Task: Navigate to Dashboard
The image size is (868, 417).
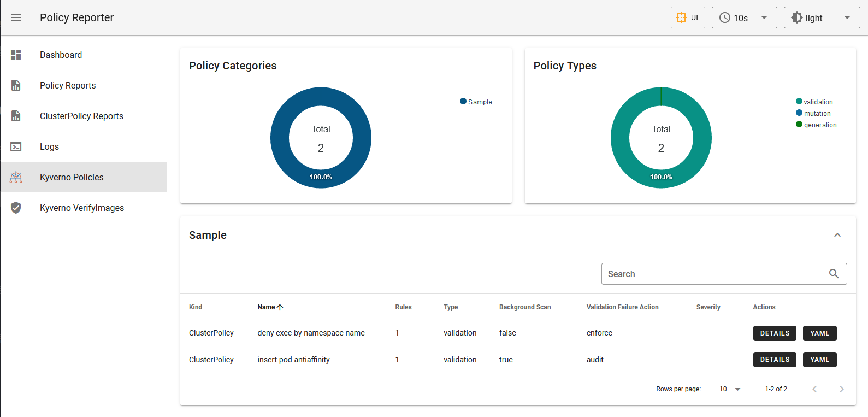Action: tap(84, 55)
